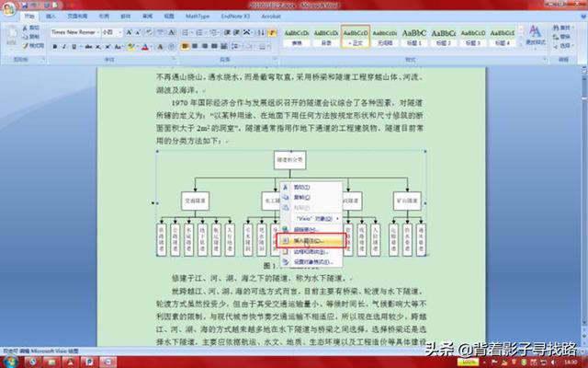Choose Hyperlink in the context menu
Viewport: 588px width, 368px height.
pyautogui.click(x=311, y=229)
